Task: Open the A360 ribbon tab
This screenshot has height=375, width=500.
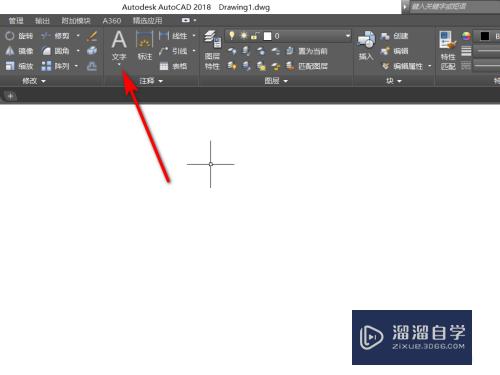Action: pos(112,21)
